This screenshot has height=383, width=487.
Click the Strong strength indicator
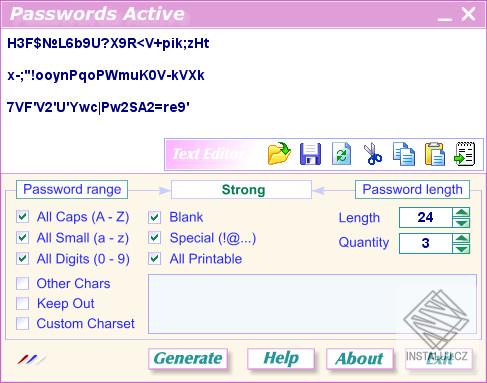click(242, 190)
